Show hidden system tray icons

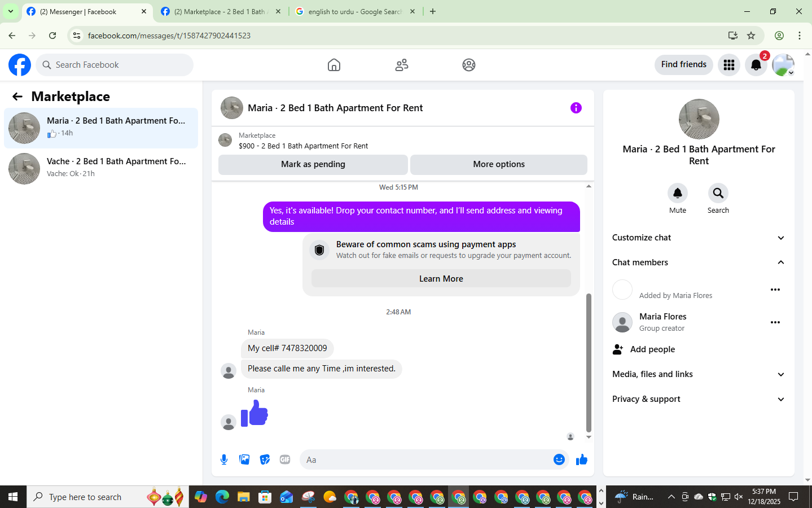coord(671,497)
